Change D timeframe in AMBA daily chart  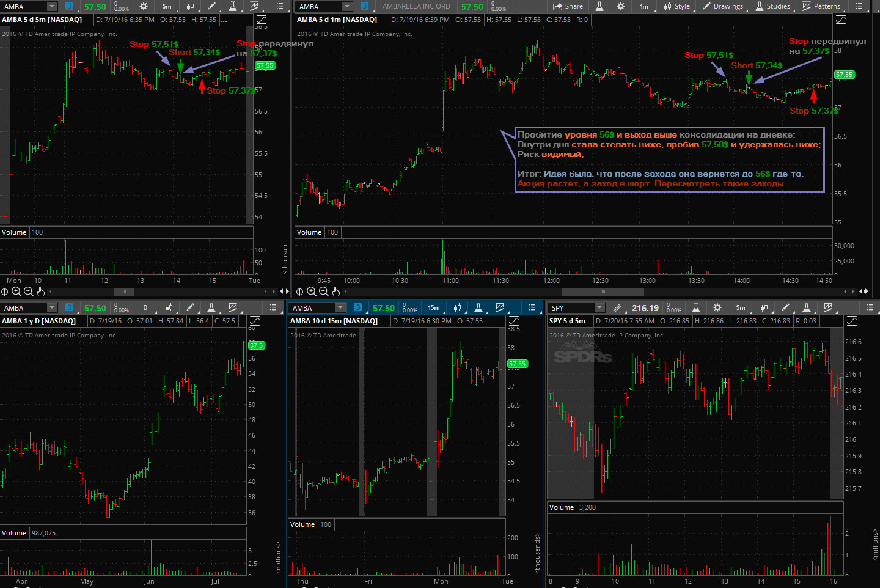[x=145, y=307]
